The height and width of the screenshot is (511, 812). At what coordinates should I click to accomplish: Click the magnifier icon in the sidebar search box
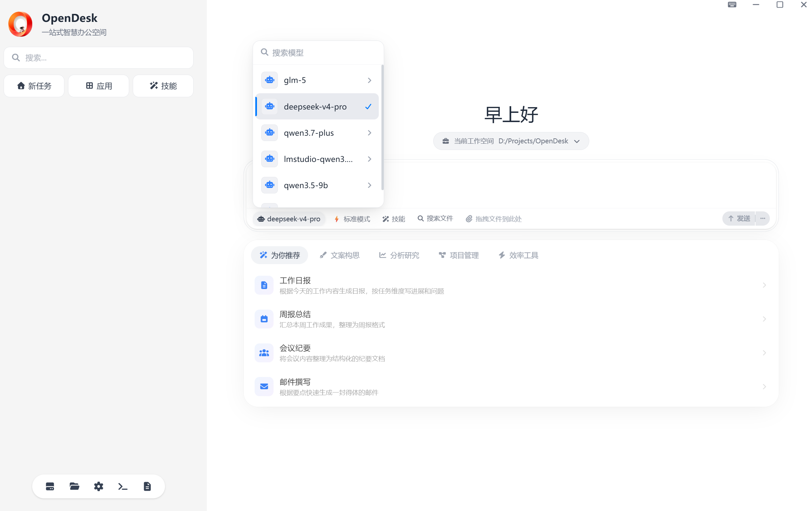[x=16, y=58]
